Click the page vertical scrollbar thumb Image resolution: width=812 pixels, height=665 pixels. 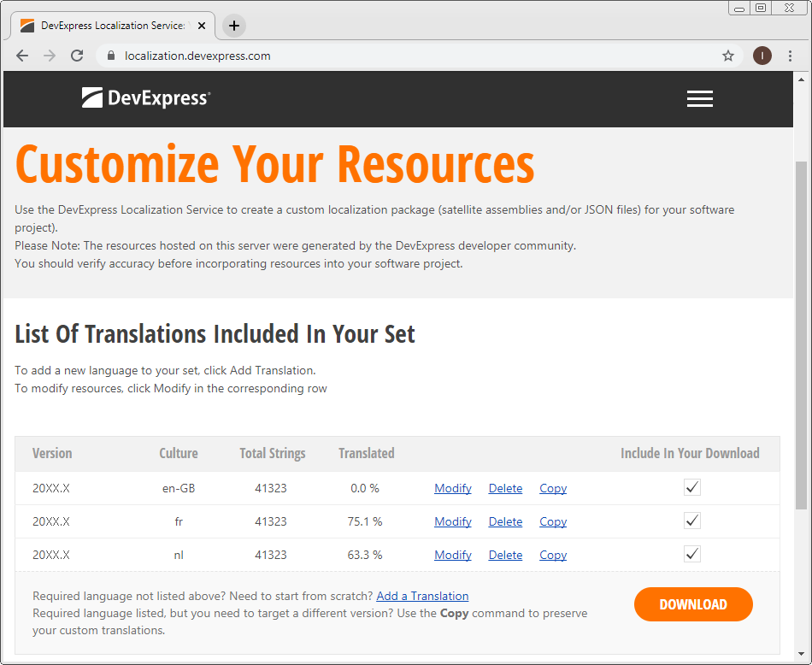[801, 335]
